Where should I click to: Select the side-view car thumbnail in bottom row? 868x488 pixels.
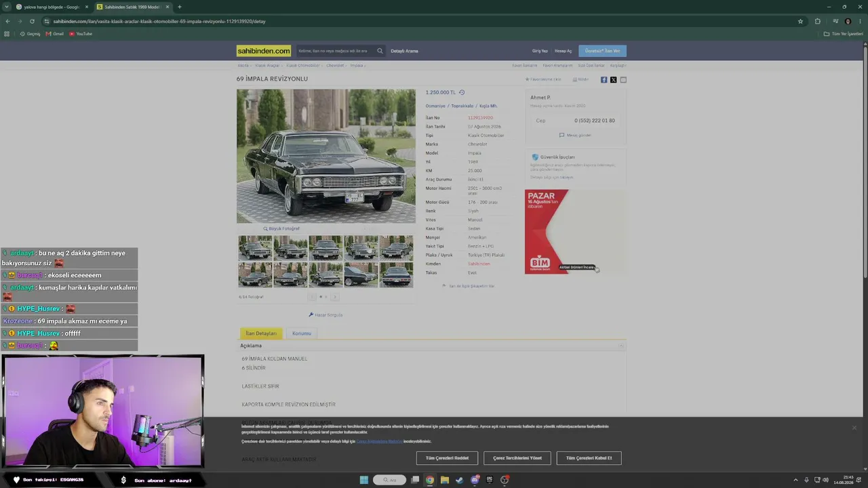(x=361, y=274)
